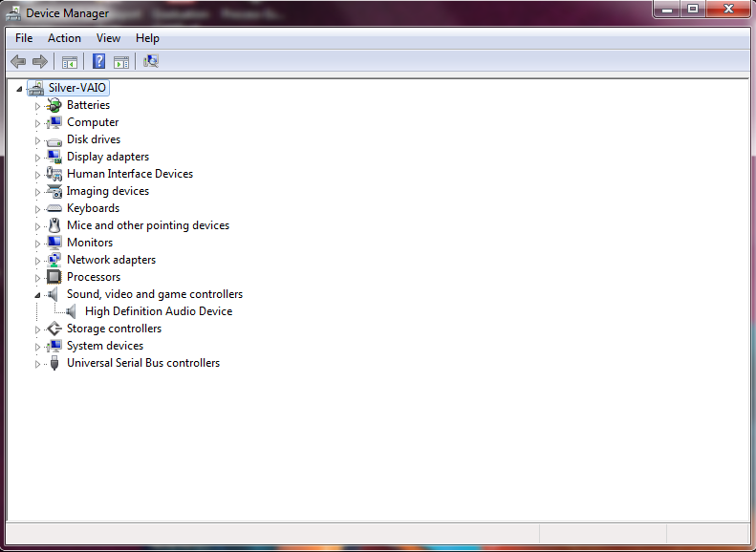Open the File menu
This screenshot has height=552, width=756.
point(24,38)
